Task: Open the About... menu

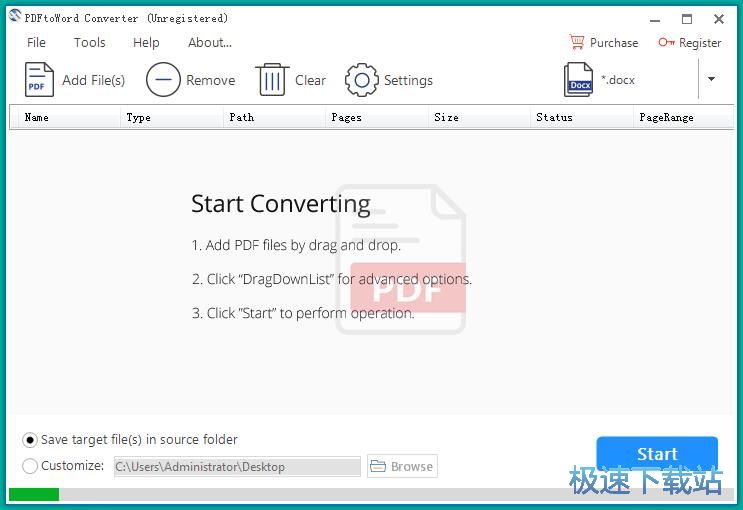Action: point(210,42)
